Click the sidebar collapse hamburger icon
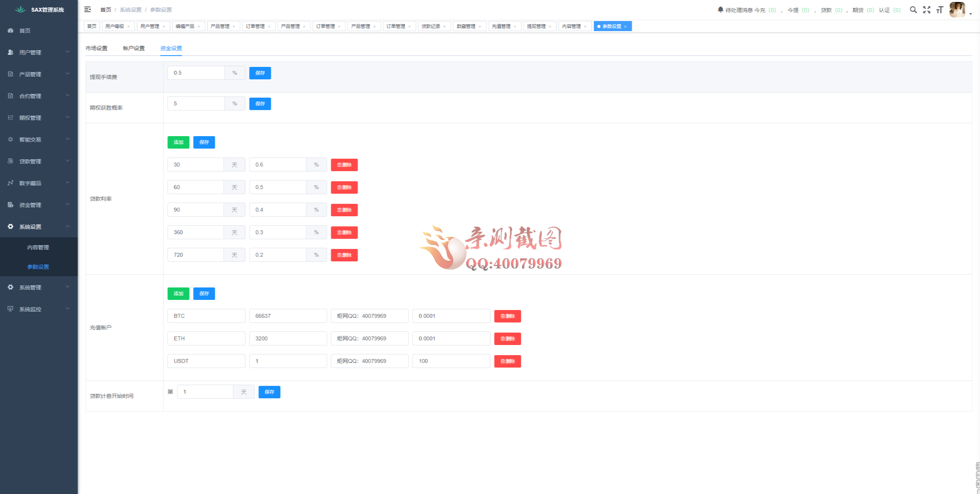This screenshot has height=494, width=980. 87,9
